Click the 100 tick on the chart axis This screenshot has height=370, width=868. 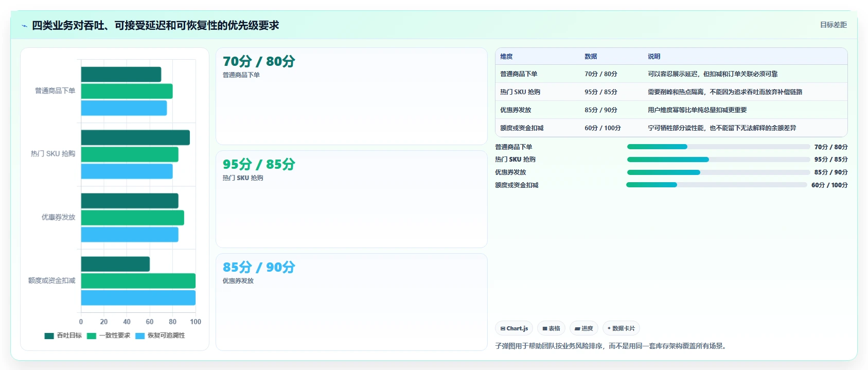[196, 322]
